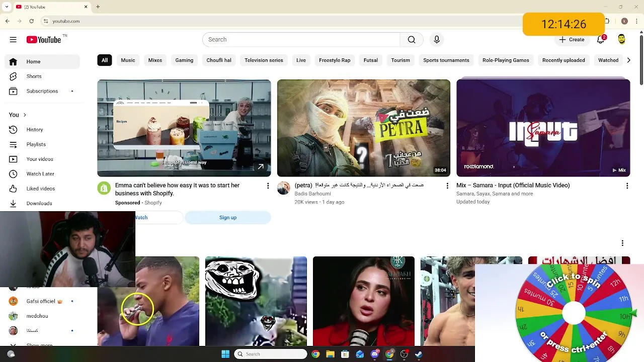Click the Create button
Image resolution: width=644 pixels, height=362 pixels.
[572, 40]
